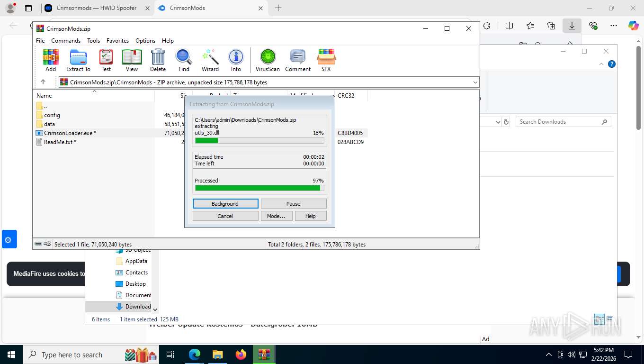Click the Windows Start button
This screenshot has height=364, width=644.
click(x=11, y=355)
